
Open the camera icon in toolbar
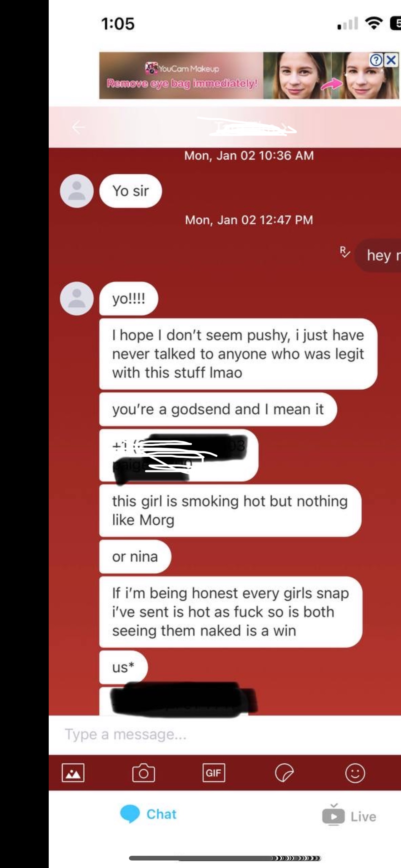point(143,773)
